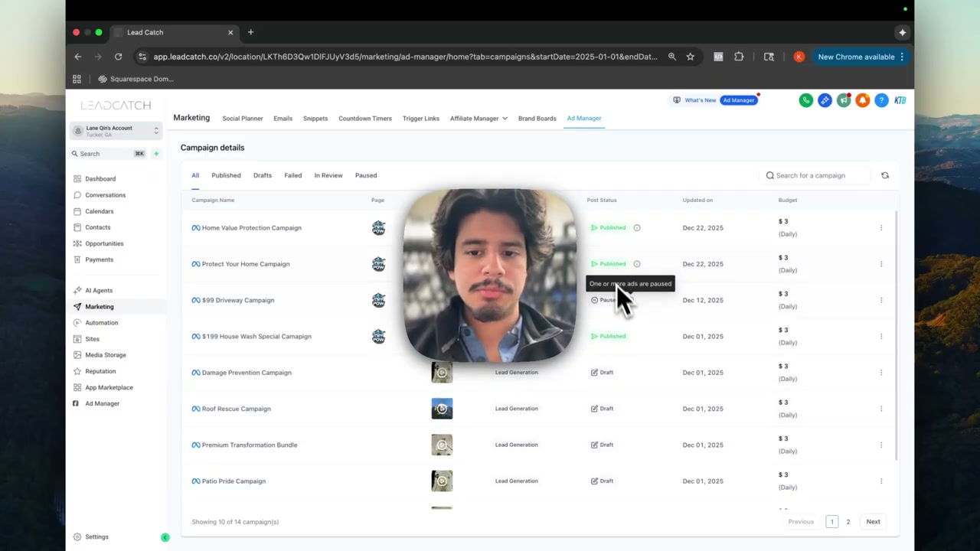The width and height of the screenshot is (980, 551).
Task: Collapse the sidebar with the green arrow
Action: tap(165, 538)
